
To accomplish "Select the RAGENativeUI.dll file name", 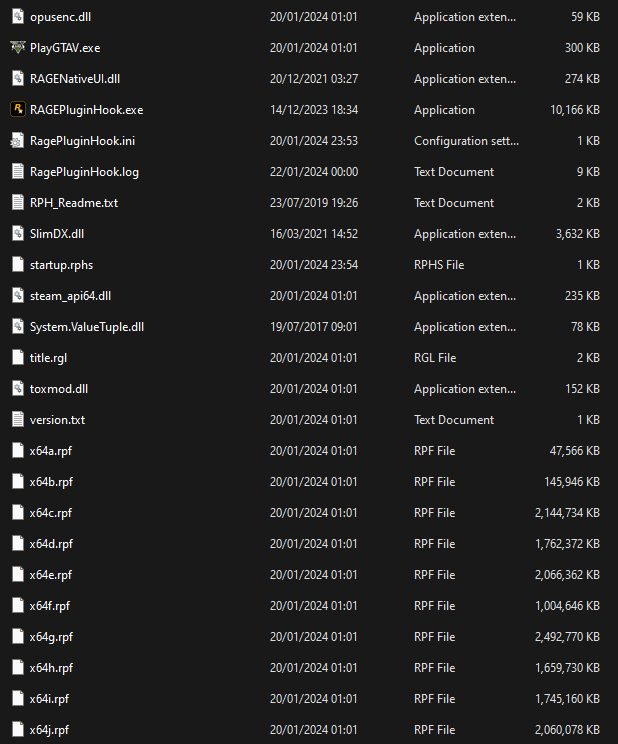I will click(75, 79).
